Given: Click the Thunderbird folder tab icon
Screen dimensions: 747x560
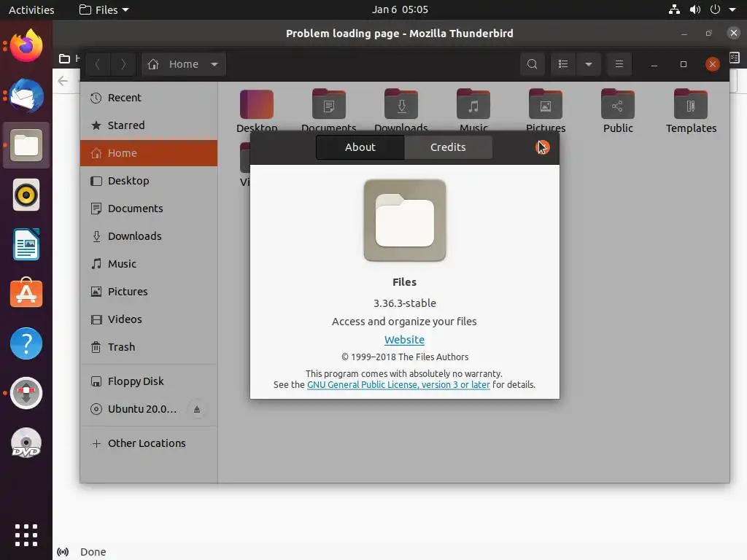Looking at the screenshot, I should (x=64, y=58).
